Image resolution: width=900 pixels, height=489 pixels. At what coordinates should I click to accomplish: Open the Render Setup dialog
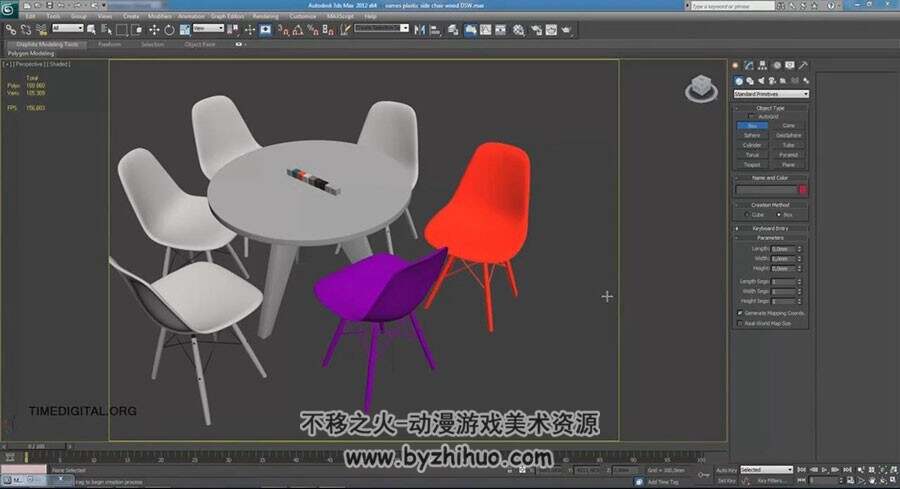pos(536,29)
